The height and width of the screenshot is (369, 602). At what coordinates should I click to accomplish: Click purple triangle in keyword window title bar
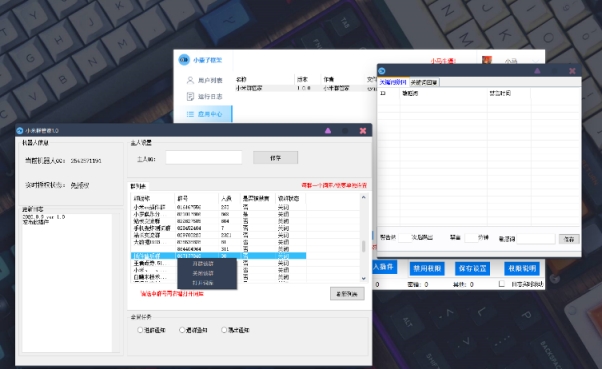point(537,71)
